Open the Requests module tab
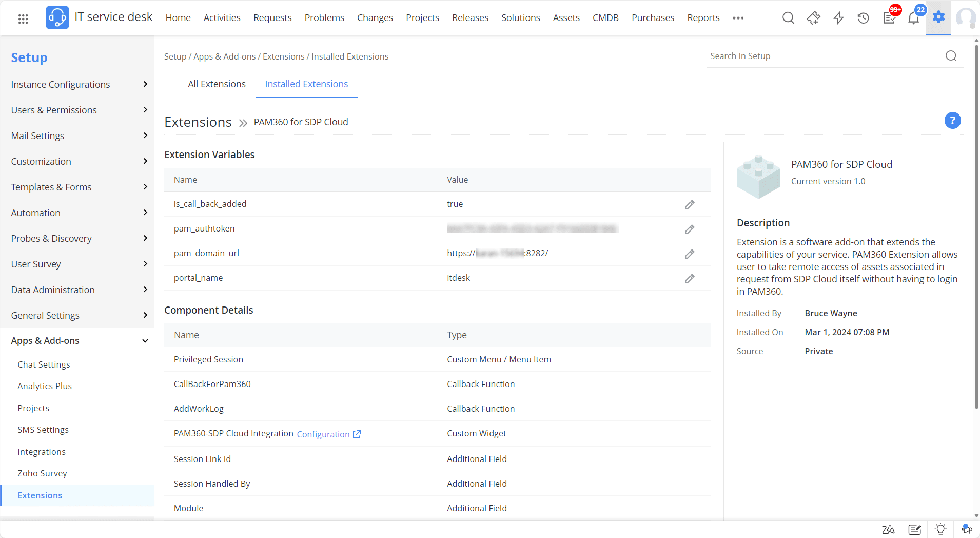 [x=272, y=18]
